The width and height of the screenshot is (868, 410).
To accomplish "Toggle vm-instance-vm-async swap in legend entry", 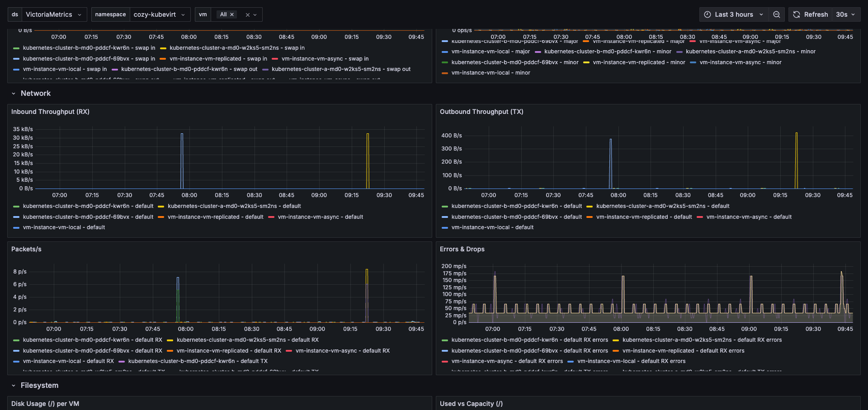I will pyautogui.click(x=325, y=59).
